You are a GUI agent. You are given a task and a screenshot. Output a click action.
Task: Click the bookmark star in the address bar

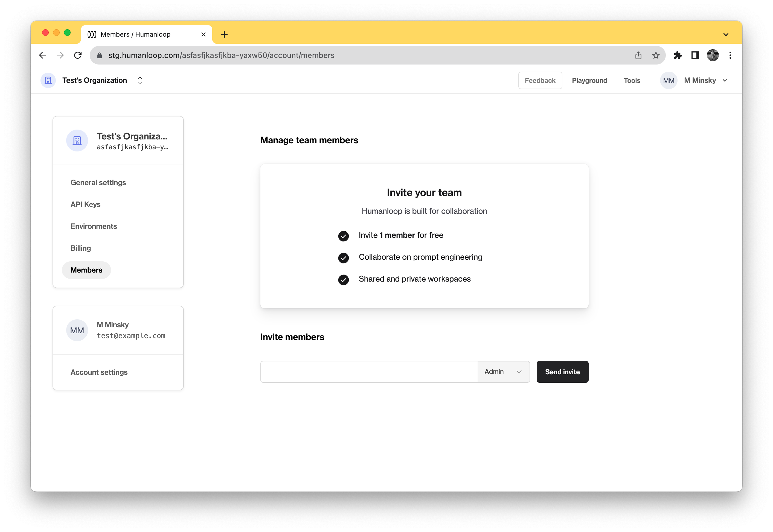[x=656, y=55]
